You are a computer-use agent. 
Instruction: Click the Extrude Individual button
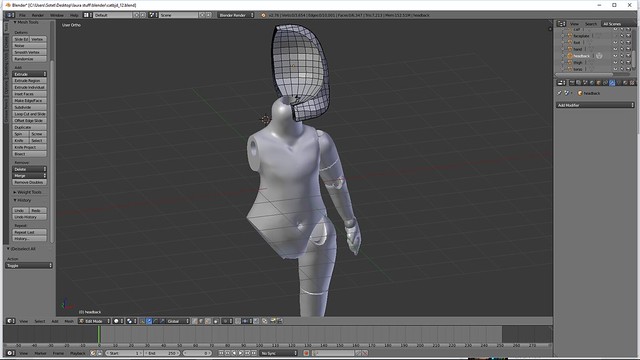(x=29, y=87)
